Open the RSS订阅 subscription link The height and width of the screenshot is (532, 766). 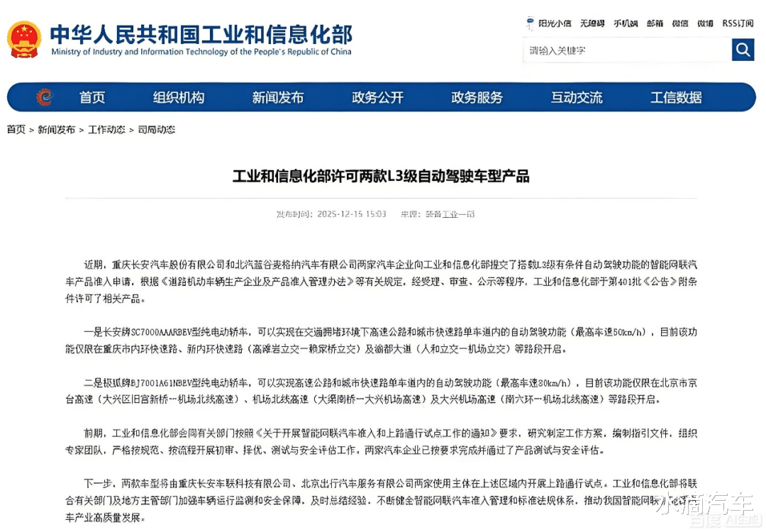pyautogui.click(x=738, y=23)
